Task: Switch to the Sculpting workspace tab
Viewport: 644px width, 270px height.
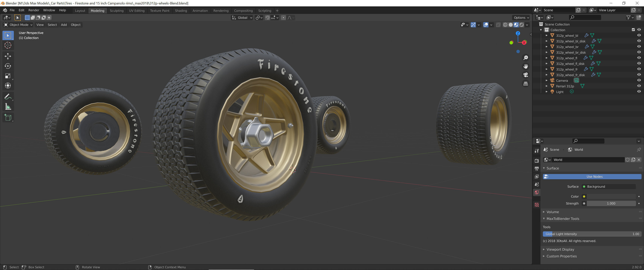Action: click(116, 10)
